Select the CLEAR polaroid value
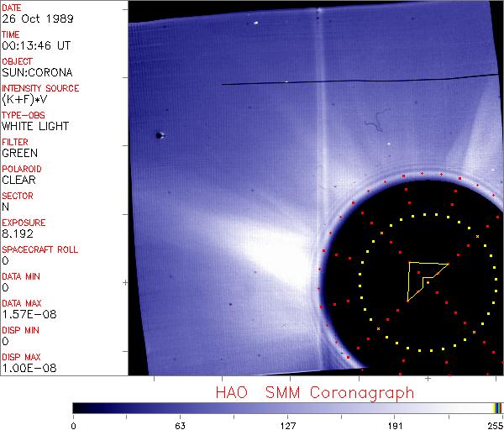504x430 pixels. [18, 180]
